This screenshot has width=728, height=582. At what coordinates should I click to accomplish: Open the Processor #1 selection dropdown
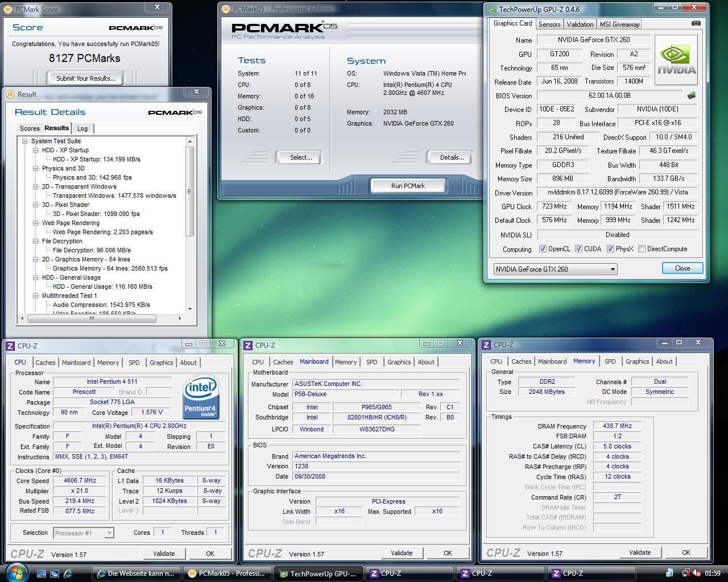coord(84,533)
